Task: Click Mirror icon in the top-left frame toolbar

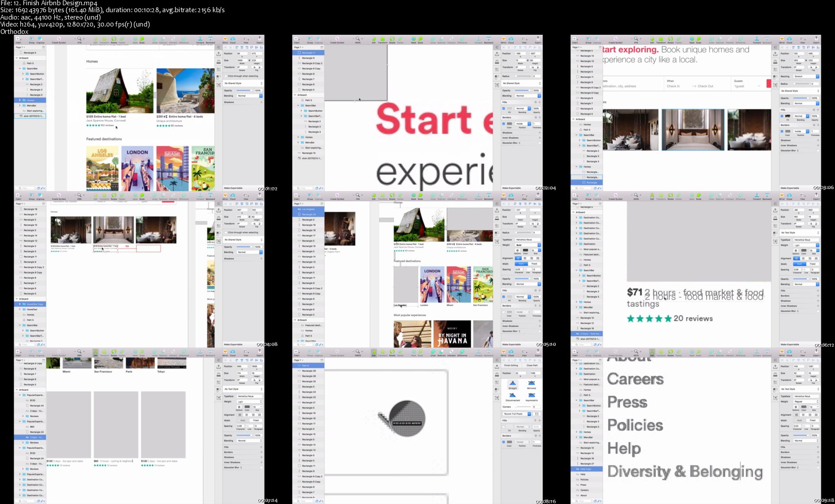Action: tap(225, 39)
